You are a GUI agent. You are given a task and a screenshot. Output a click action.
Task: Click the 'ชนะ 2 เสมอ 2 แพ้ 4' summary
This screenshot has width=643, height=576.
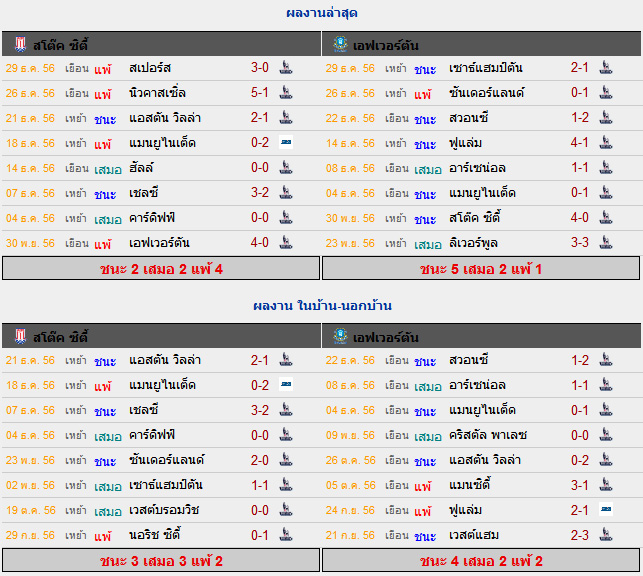tap(161, 269)
